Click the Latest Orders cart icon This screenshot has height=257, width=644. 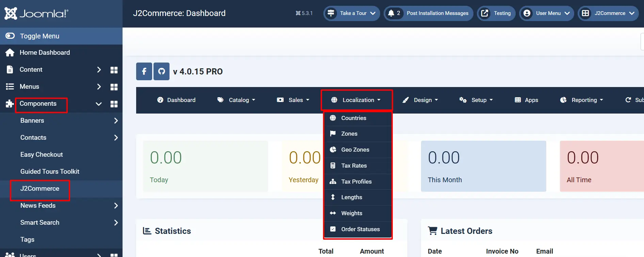[x=433, y=231]
